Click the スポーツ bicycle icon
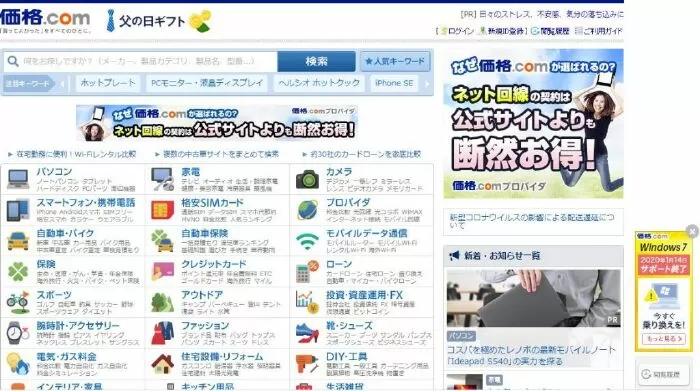 point(18,302)
